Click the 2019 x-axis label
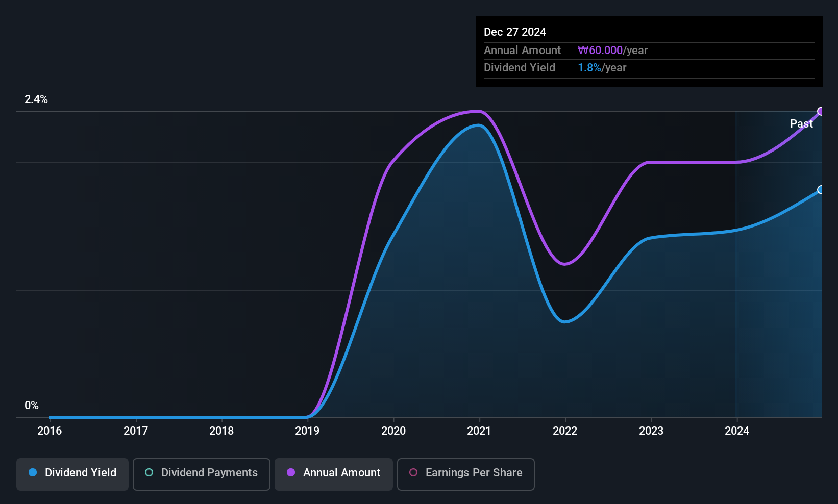The height and width of the screenshot is (504, 838). pyautogui.click(x=307, y=431)
